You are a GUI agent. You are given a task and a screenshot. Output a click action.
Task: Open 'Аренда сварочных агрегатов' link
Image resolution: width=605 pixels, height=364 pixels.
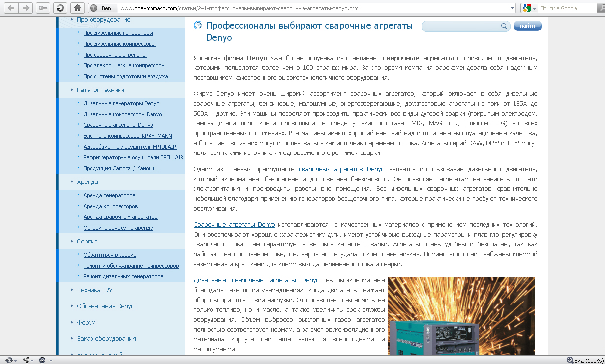click(x=121, y=217)
